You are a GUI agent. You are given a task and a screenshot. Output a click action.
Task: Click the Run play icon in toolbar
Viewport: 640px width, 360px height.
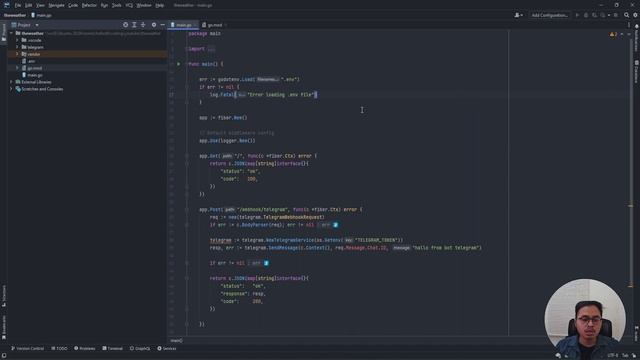[x=577, y=15]
